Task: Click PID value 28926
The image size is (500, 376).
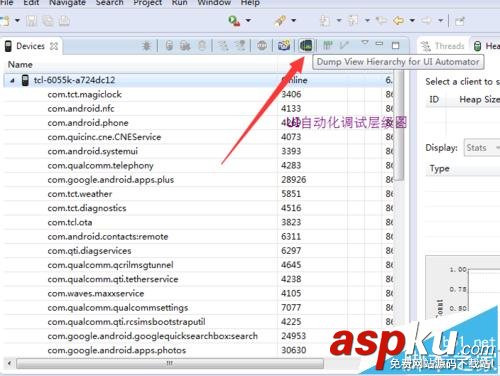Action: 293,180
